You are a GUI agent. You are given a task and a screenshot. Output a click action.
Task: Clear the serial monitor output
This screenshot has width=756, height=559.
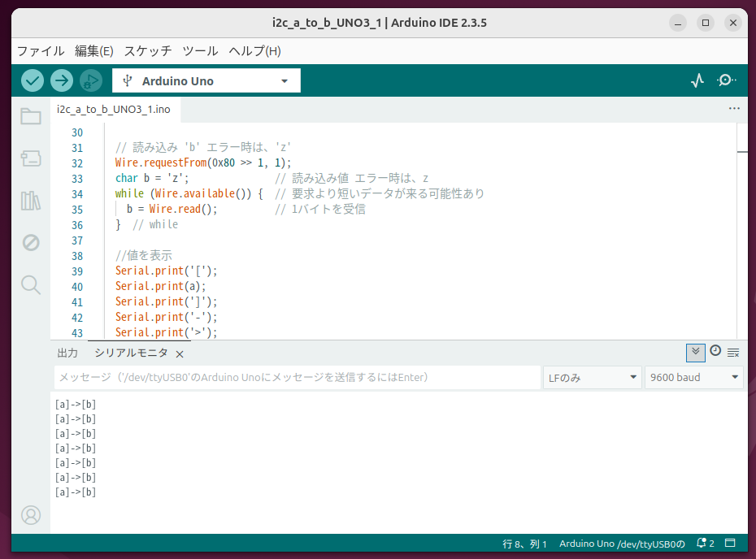click(x=732, y=352)
